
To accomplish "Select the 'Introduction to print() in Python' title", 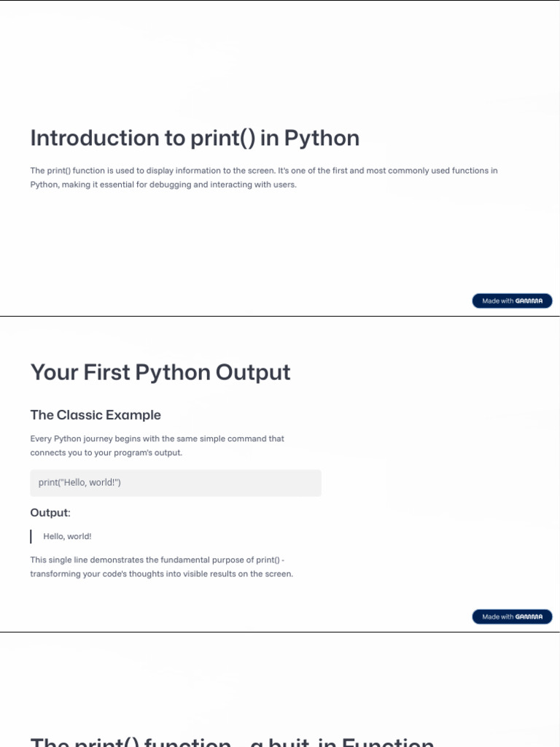I will pyautogui.click(x=195, y=138).
